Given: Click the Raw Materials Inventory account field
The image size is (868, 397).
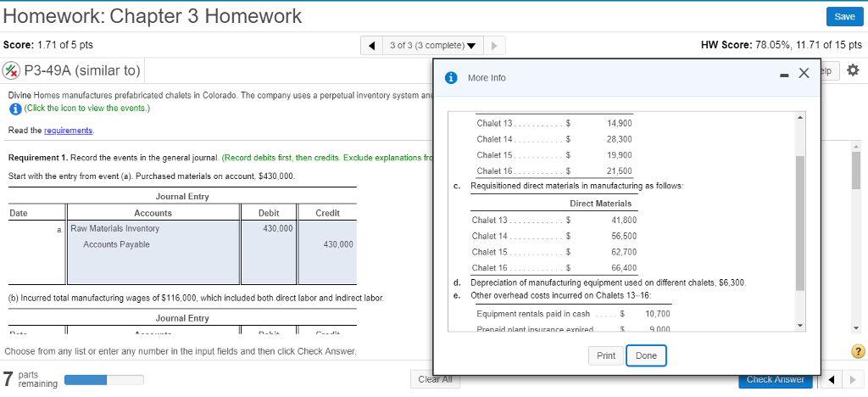Looking at the screenshot, I should click(x=154, y=228).
